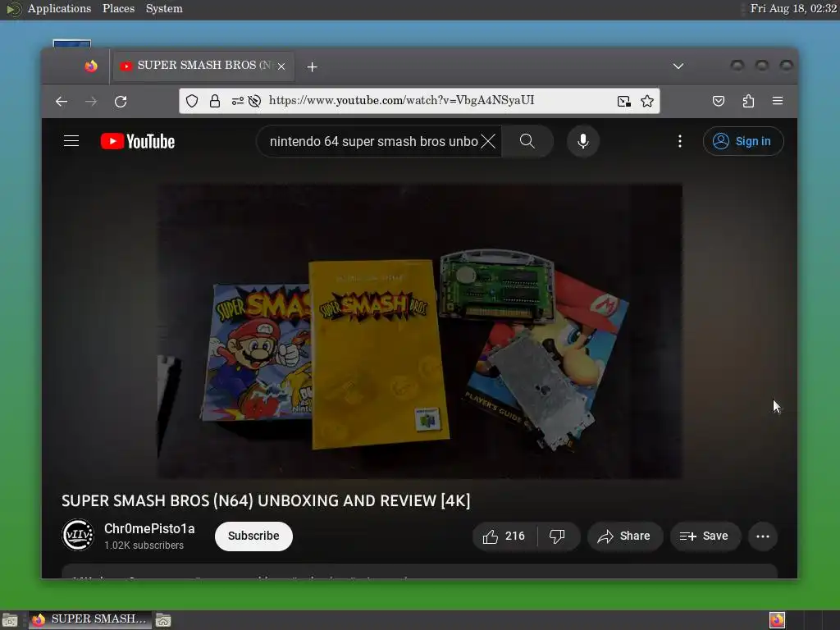Open more actions ellipsis under the video
Viewport: 840px width, 630px height.
763,536
